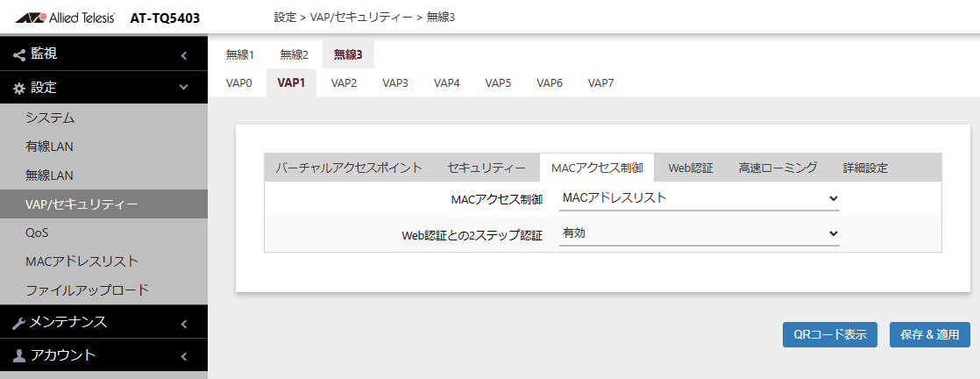Open MACアドレスリスト in the sidebar

(103, 261)
